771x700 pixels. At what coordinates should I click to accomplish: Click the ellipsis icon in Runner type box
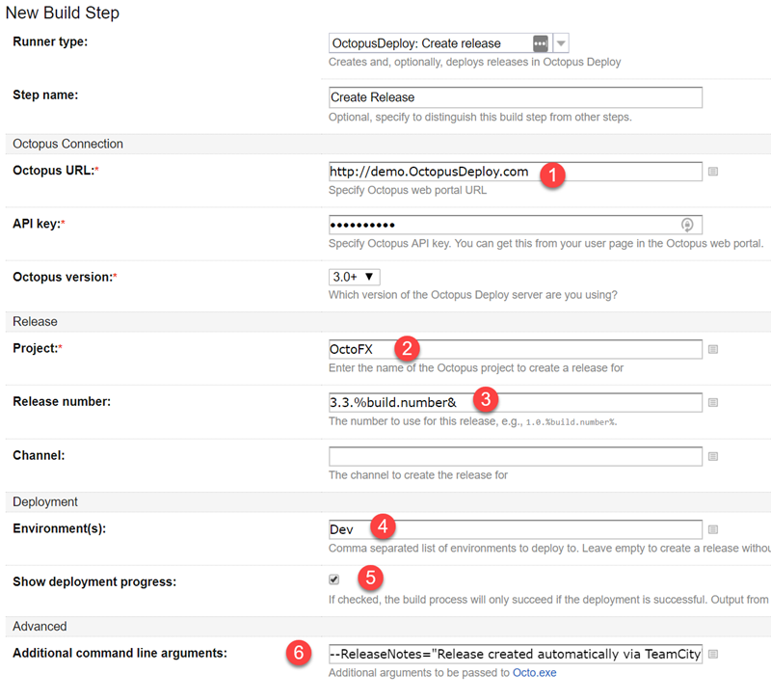click(541, 43)
